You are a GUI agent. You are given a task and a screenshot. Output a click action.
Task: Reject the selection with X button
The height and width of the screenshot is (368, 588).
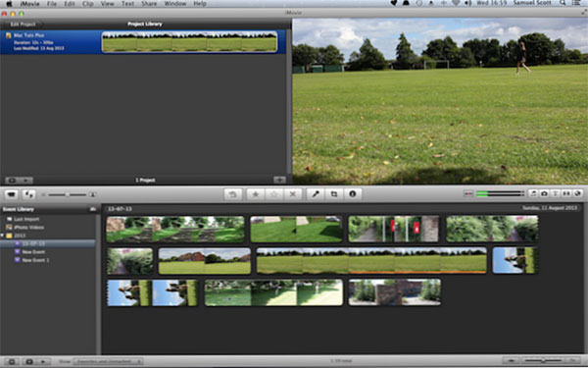pos(292,194)
